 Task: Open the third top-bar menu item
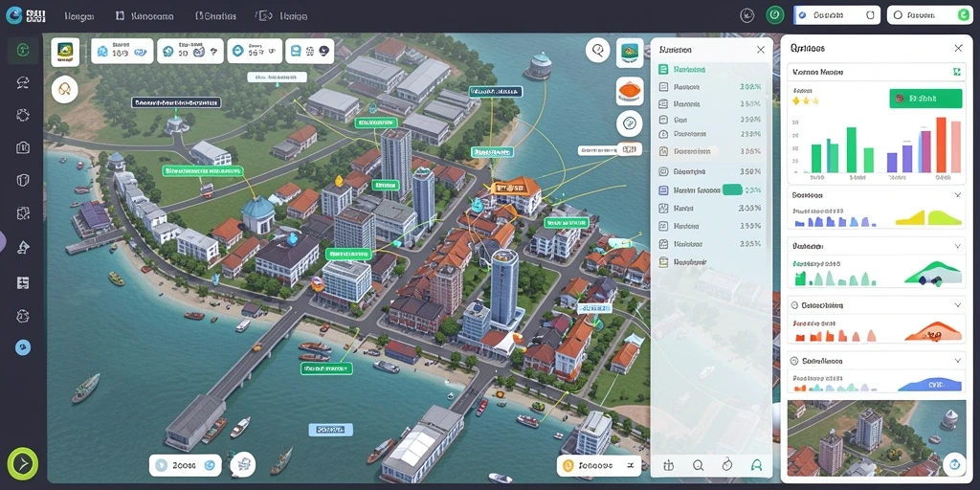pyautogui.click(x=215, y=16)
